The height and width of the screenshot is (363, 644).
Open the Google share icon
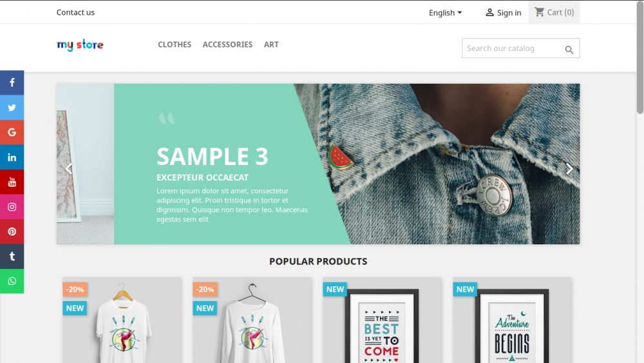(x=12, y=132)
